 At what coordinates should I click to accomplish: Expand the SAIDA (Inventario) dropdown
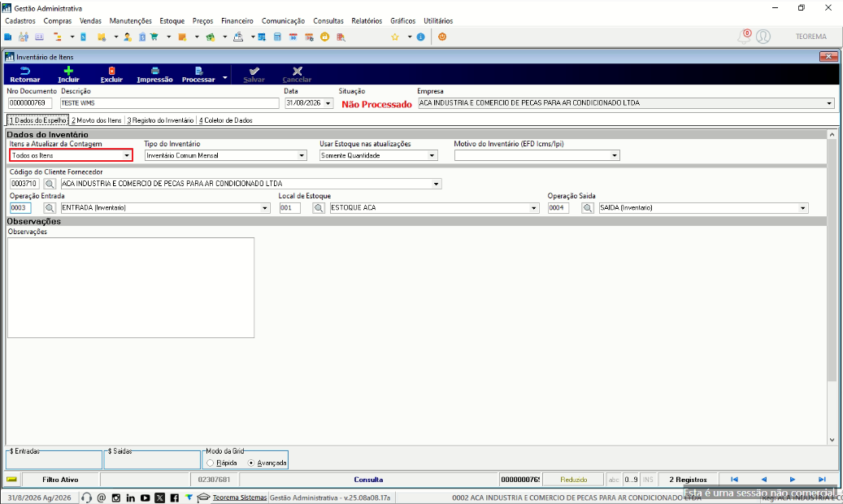click(802, 208)
